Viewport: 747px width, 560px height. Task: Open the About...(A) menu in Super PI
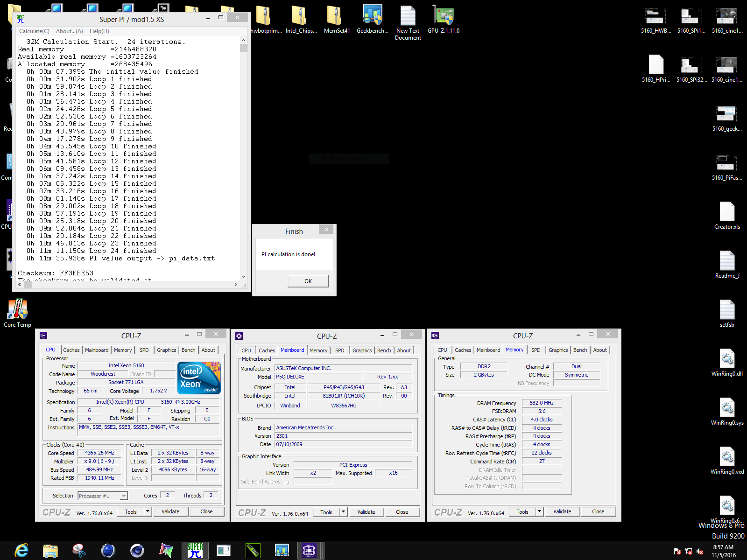tap(69, 31)
